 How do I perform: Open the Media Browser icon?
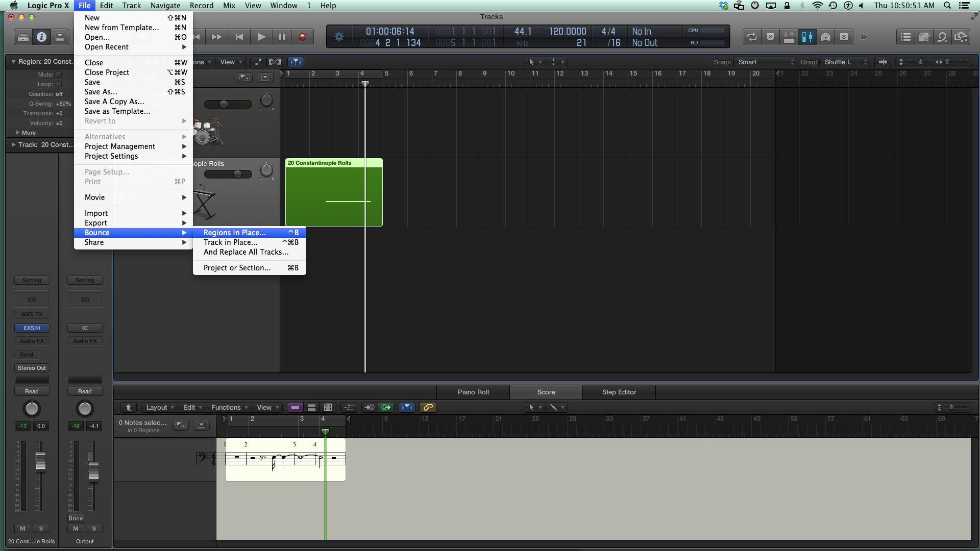coord(961,37)
